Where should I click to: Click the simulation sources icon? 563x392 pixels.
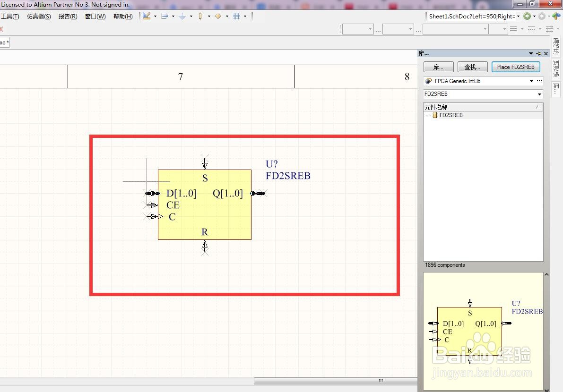pos(218,16)
